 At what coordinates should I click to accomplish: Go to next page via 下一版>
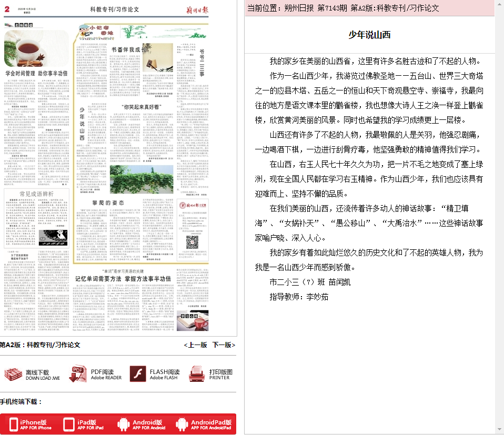click(x=224, y=345)
